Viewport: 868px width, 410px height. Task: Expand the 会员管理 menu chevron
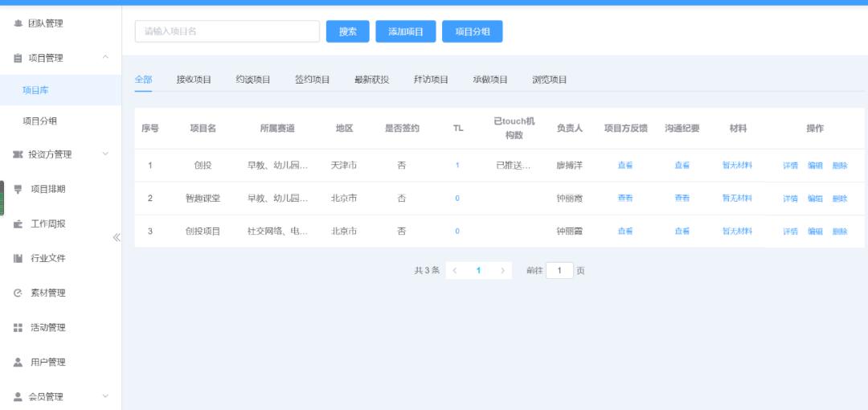(106, 396)
